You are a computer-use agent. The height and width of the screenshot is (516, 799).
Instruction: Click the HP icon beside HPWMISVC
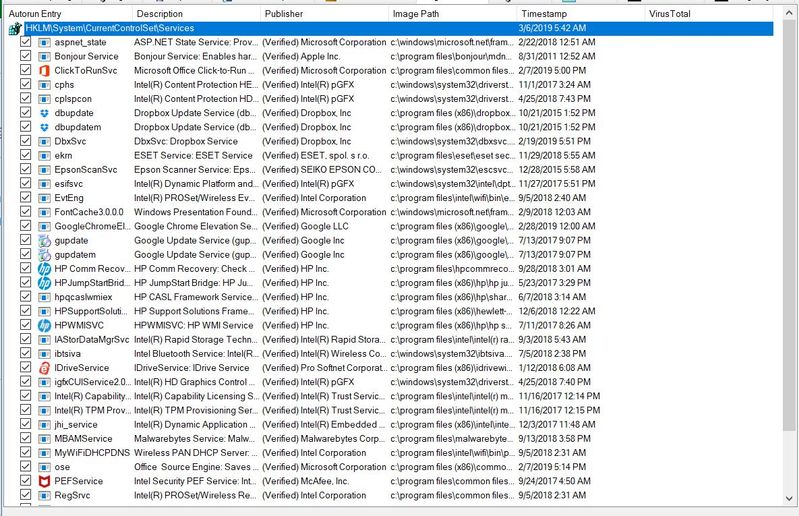tap(44, 325)
